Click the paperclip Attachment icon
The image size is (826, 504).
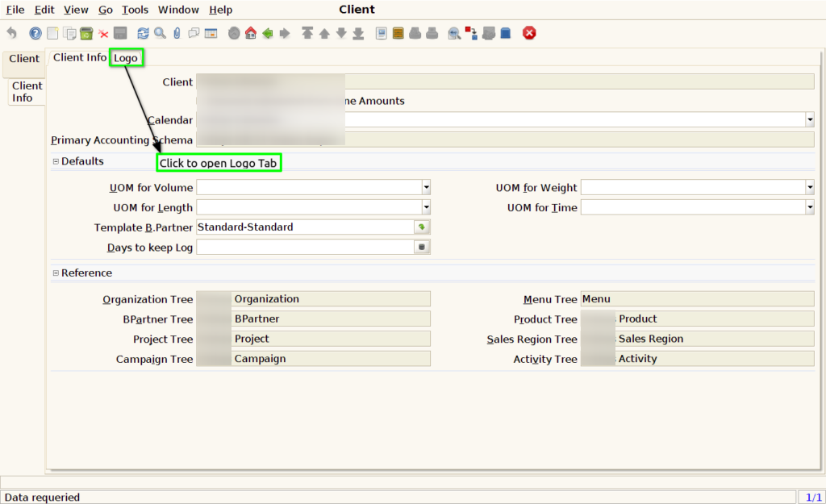click(x=177, y=33)
